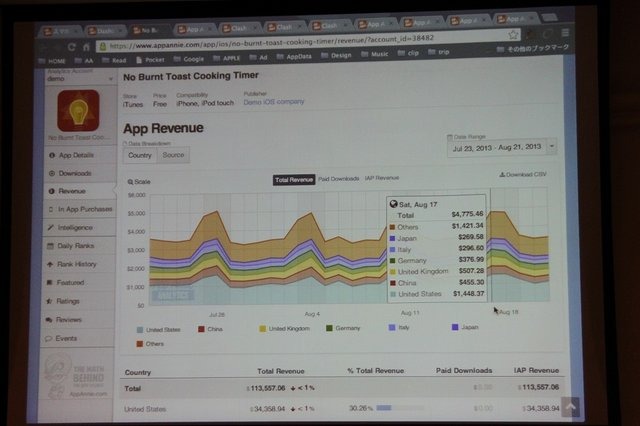Switch chart to Total Revenue tab
The height and width of the screenshot is (426, 640).
click(x=294, y=180)
